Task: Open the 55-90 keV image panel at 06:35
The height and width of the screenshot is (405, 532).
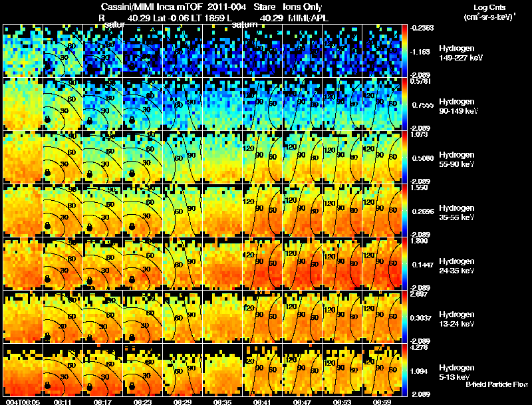Action: tap(223, 158)
